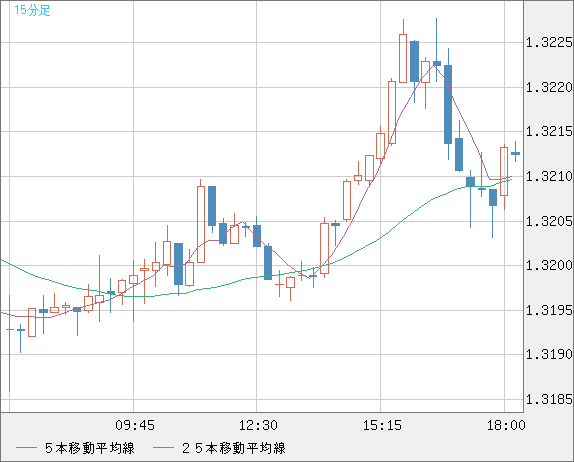Select the 1.3190 price axis label
The image size is (574, 462).
(x=549, y=354)
